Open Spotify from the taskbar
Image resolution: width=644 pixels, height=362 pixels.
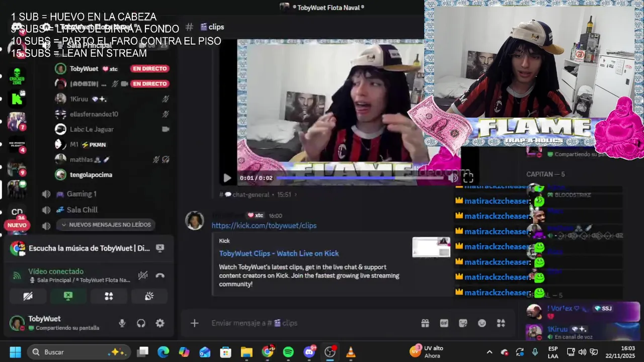(288, 352)
